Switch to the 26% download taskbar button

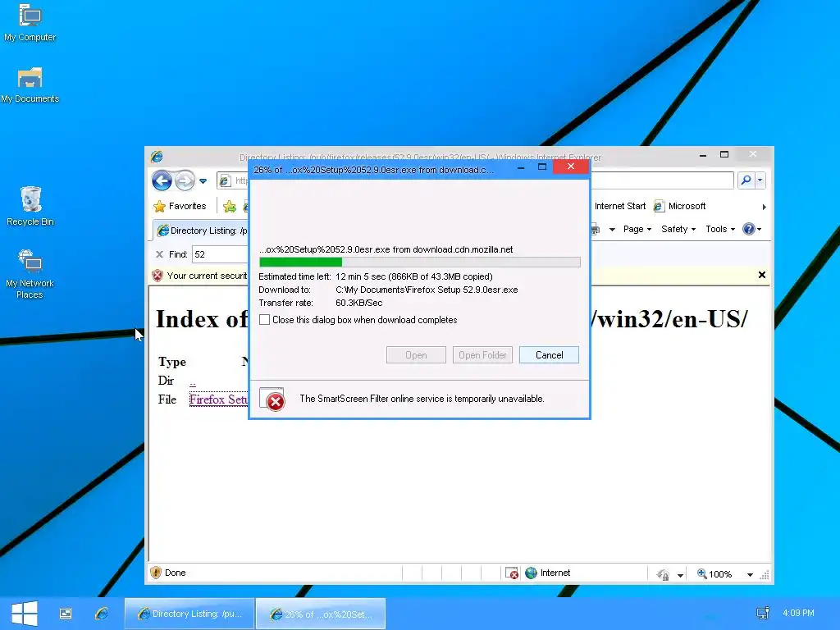coord(321,614)
